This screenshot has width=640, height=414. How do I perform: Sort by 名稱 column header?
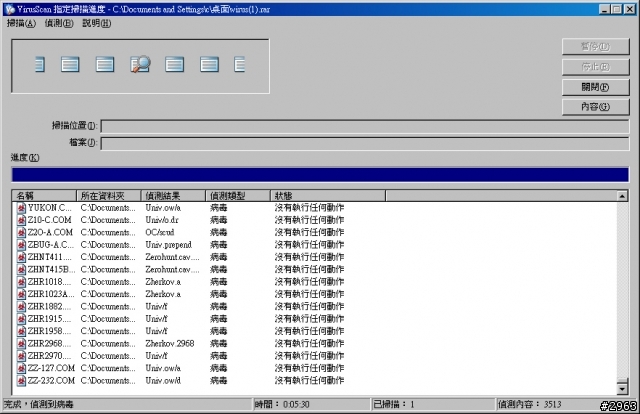click(44, 196)
